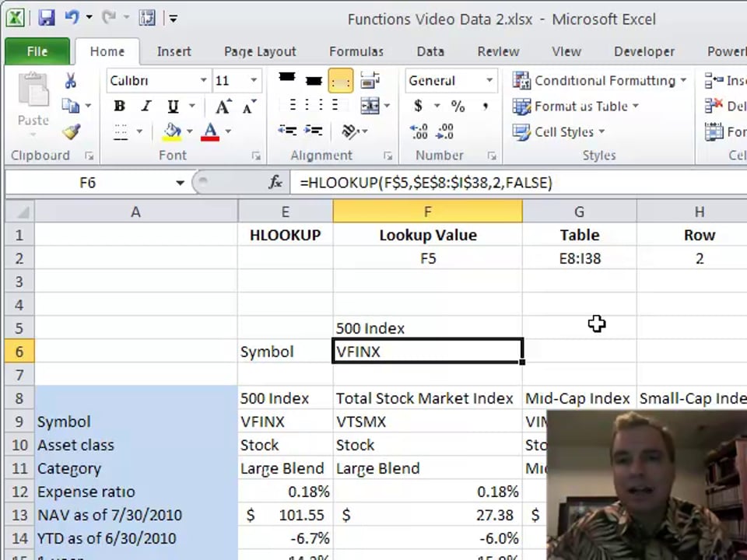Switch to the Data tab
The image size is (747, 560).
[x=430, y=51]
